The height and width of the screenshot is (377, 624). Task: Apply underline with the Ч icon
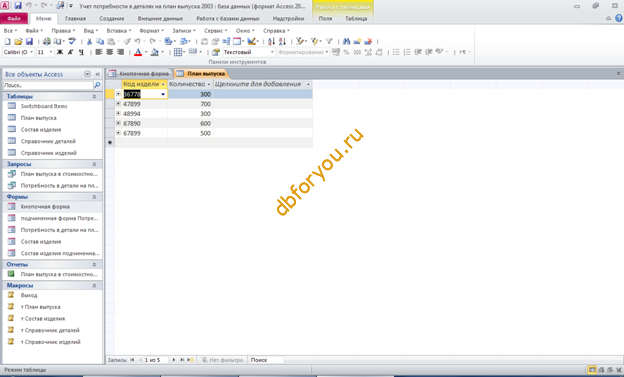(x=81, y=52)
